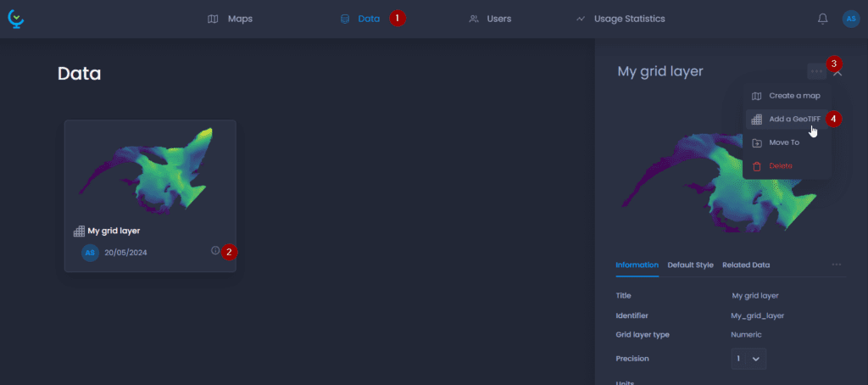The height and width of the screenshot is (385, 868).
Task: Go to the Users section
Action: coord(490,19)
